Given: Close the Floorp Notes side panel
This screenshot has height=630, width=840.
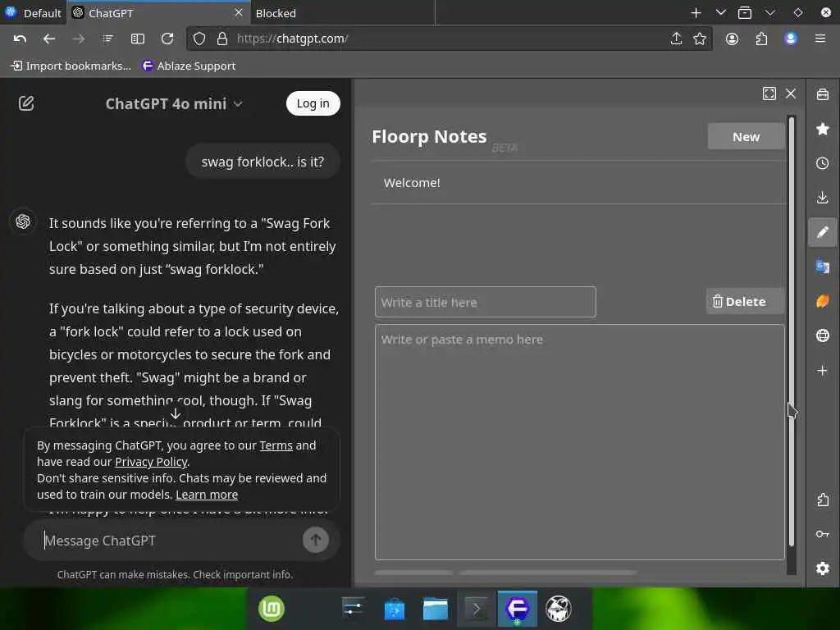Looking at the screenshot, I should (x=791, y=94).
